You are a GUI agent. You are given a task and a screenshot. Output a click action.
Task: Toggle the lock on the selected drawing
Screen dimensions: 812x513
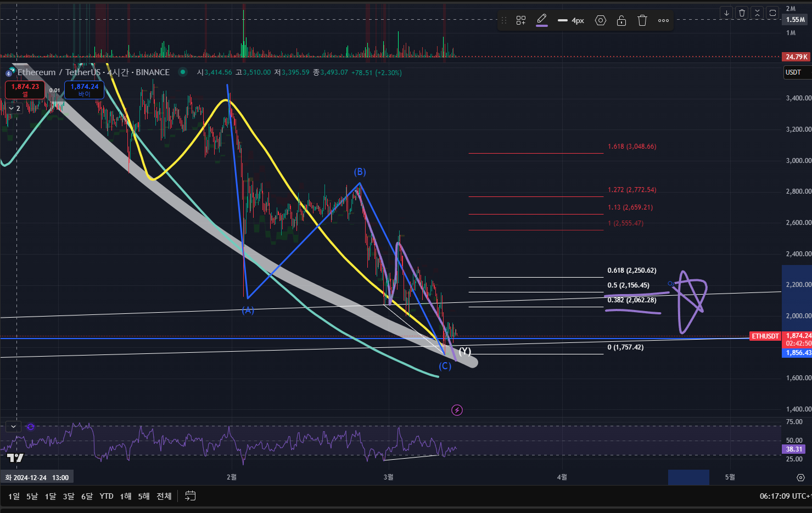[621, 20]
